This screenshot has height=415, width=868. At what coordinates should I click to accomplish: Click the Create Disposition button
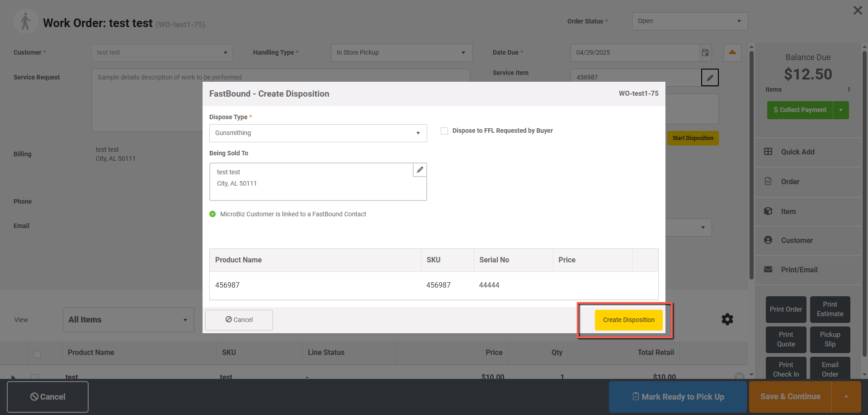click(x=628, y=320)
